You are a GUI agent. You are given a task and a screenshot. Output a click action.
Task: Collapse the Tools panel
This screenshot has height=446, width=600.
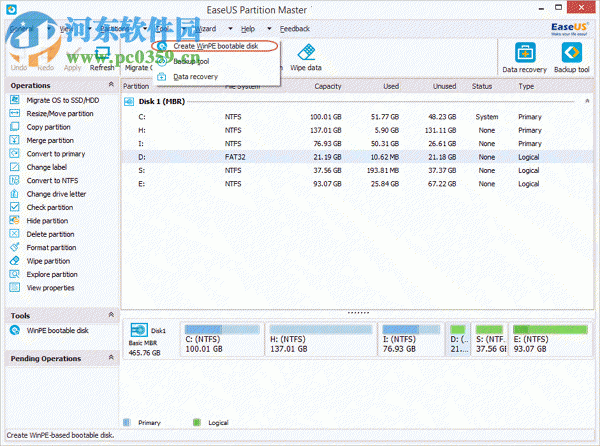(x=111, y=315)
